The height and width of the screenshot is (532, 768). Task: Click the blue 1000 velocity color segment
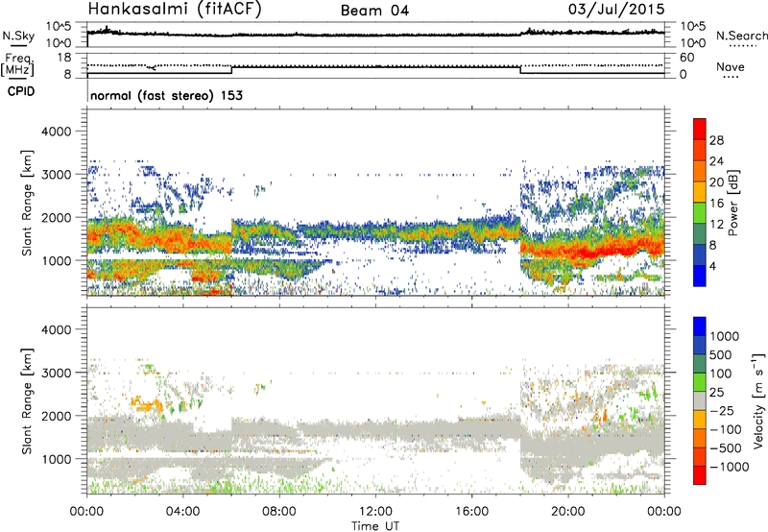tap(700, 326)
